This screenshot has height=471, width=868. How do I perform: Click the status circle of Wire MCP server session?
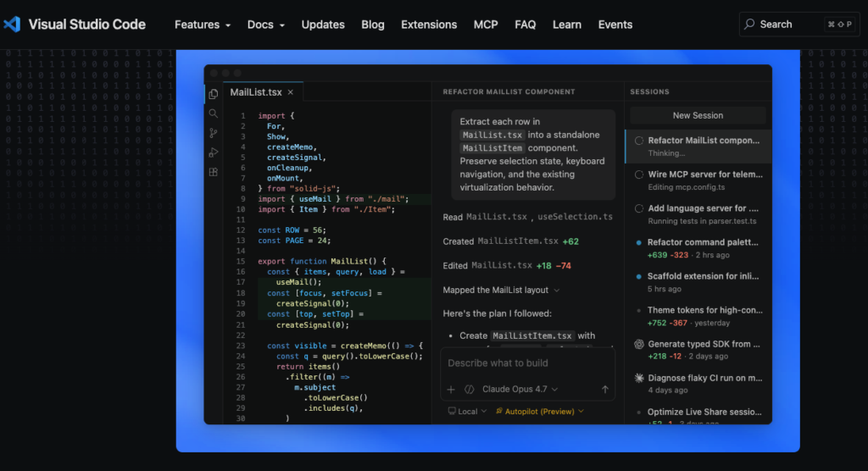[x=639, y=175]
